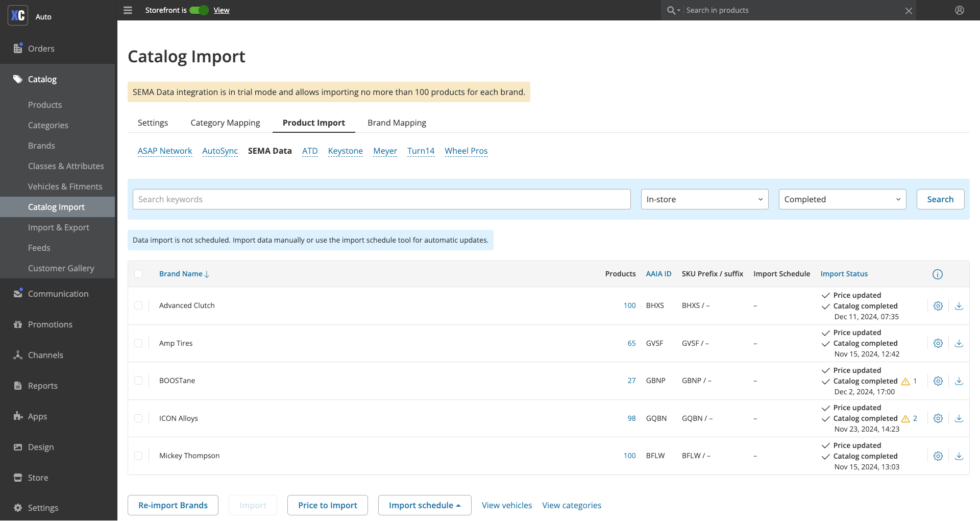Viewport: 980px width, 521px height.
Task: Open gear settings for ICON Alloys
Action: point(938,418)
